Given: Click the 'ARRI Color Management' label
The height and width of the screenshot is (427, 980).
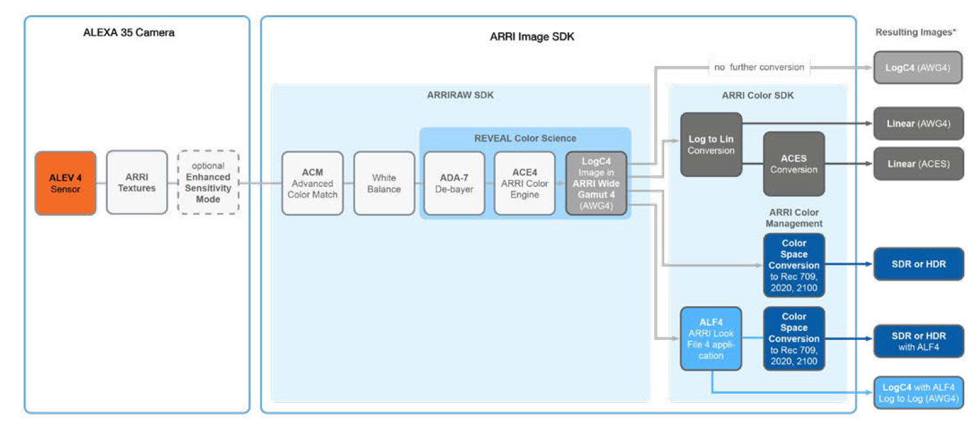Looking at the screenshot, I should [x=794, y=218].
